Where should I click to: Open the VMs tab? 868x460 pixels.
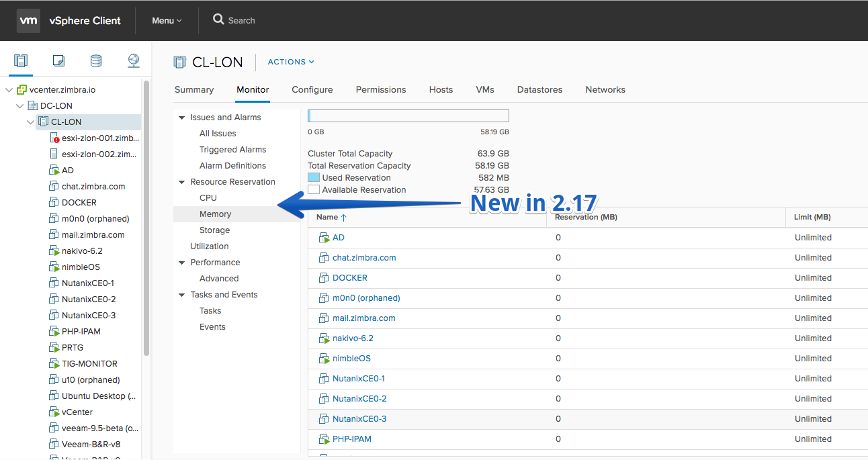(x=485, y=89)
